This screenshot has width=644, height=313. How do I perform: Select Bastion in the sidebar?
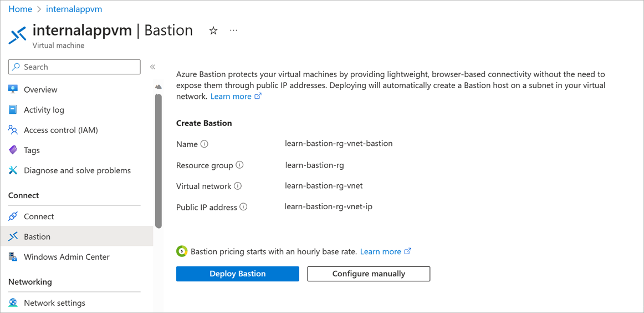(76, 236)
